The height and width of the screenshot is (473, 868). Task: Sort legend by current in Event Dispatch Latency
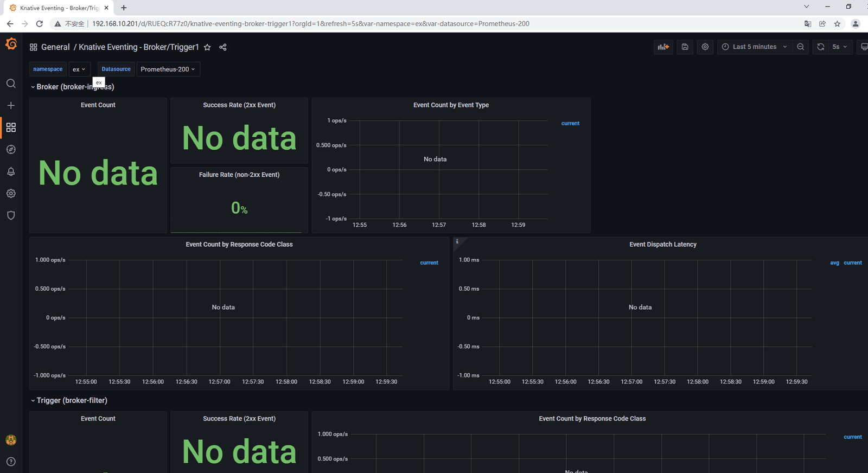[x=853, y=263]
